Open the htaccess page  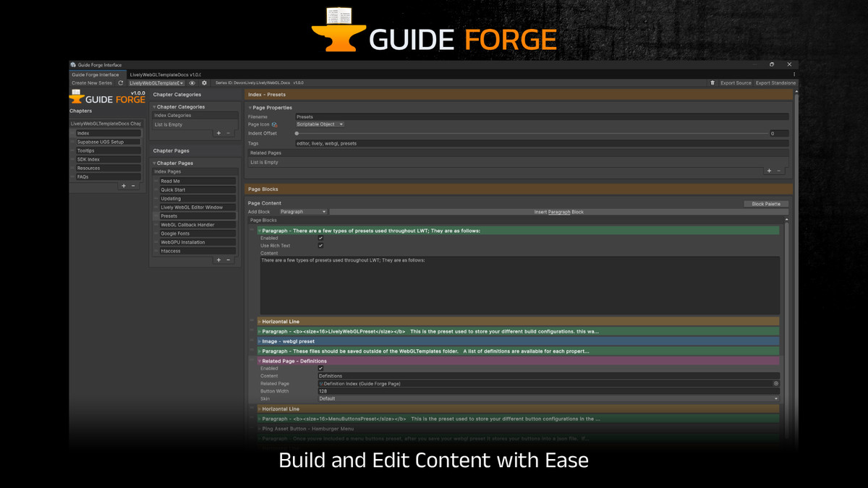tap(197, 251)
